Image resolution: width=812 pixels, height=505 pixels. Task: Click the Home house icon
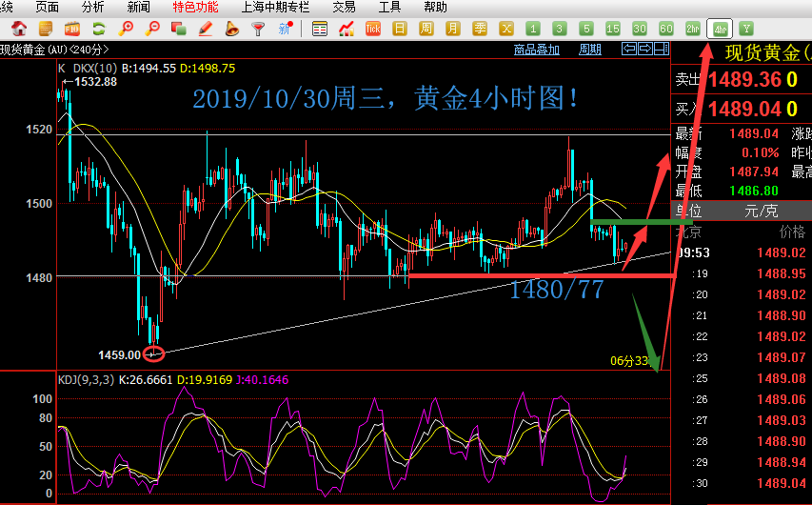pyautogui.click(x=19, y=29)
